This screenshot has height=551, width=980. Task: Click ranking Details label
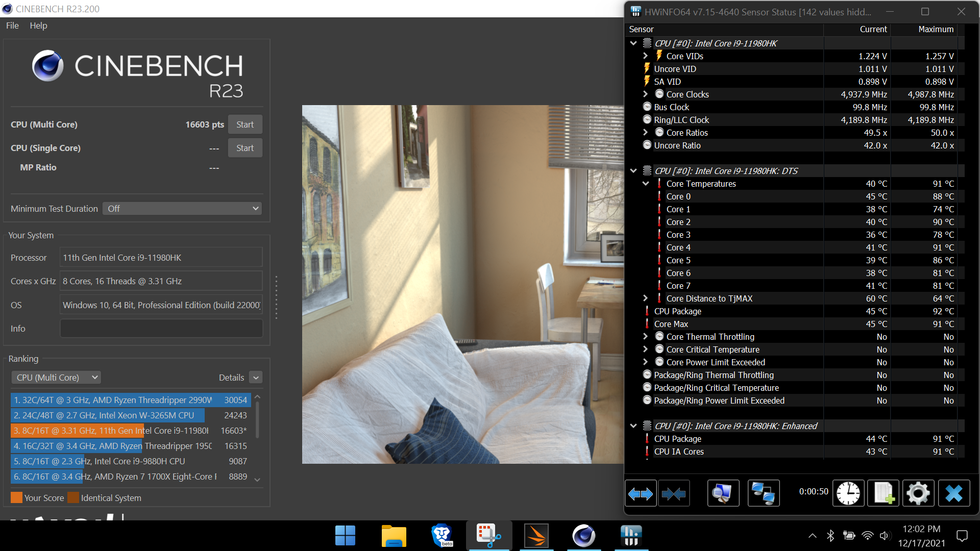click(231, 378)
